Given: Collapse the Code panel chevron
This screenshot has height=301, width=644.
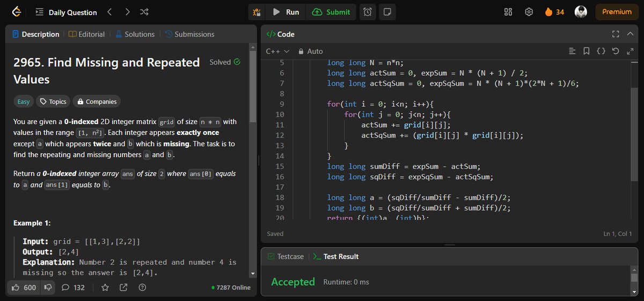Looking at the screenshot, I should click(x=630, y=34).
